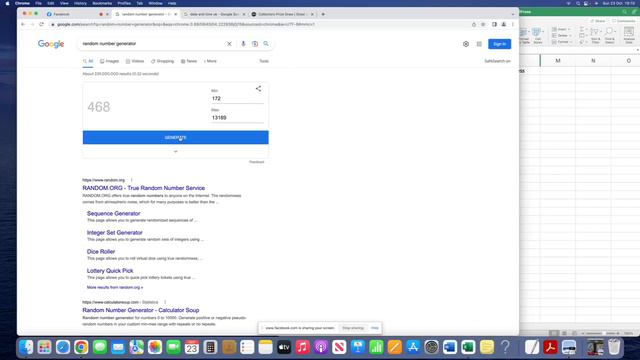640x360 pixels.
Task: Switch to the News search tab
Action: 189,61
